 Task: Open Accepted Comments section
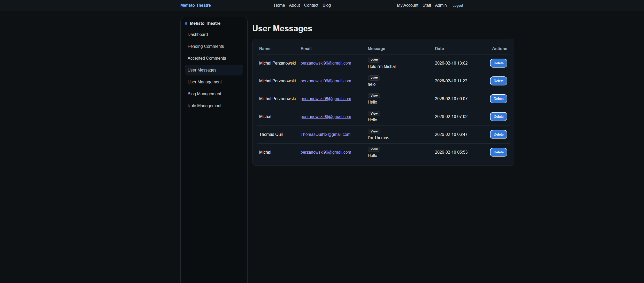coord(206,58)
